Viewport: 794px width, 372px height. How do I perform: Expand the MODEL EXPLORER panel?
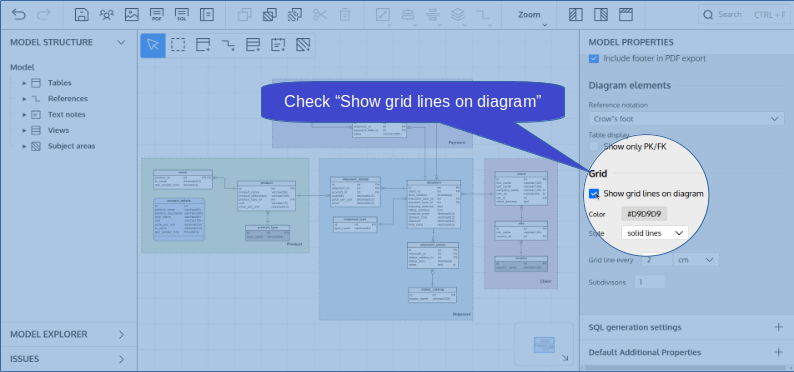pos(121,335)
